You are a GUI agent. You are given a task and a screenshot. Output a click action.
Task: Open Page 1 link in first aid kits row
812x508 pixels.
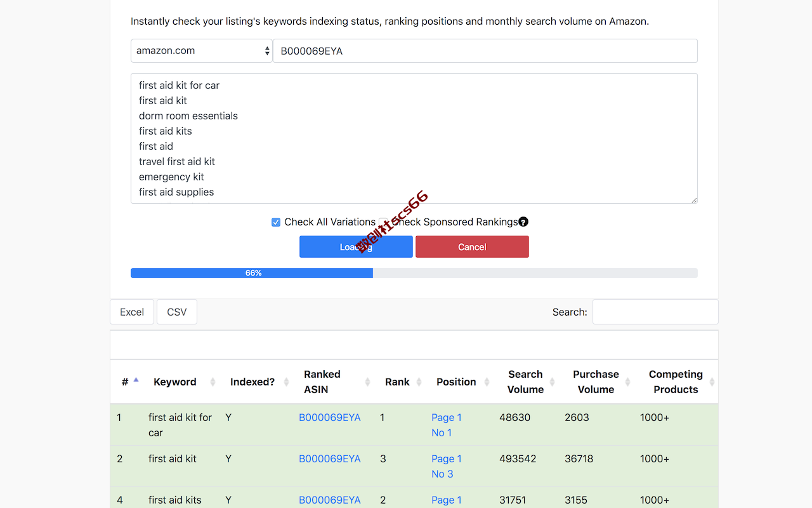click(447, 500)
